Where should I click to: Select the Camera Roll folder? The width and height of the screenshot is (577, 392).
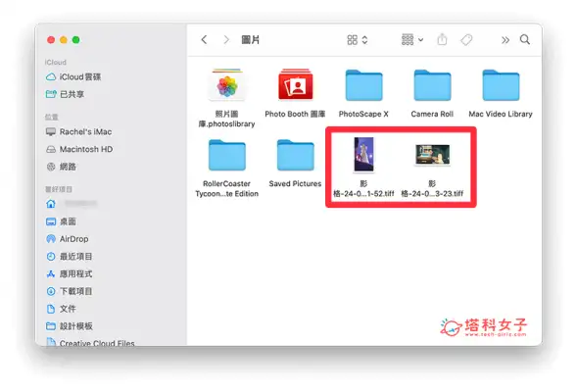[x=432, y=85]
